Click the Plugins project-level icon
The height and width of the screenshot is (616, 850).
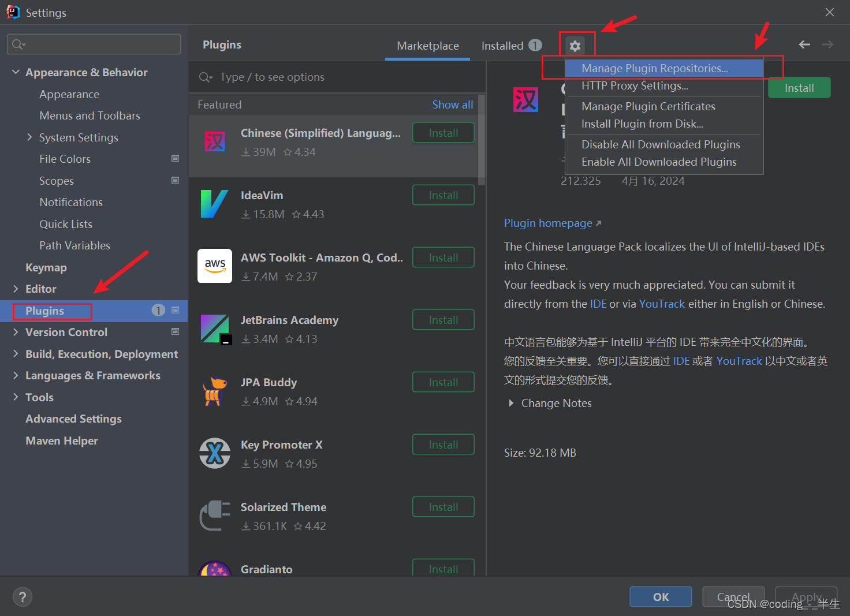pyautogui.click(x=176, y=310)
